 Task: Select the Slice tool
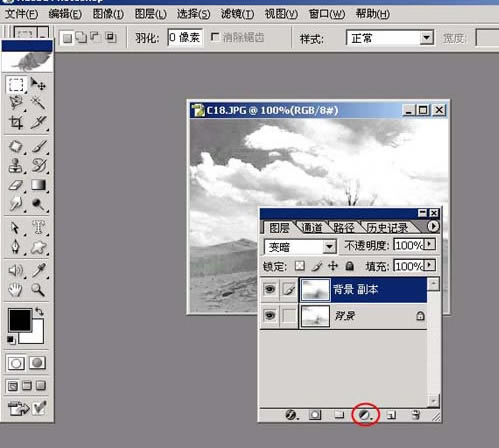click(x=38, y=122)
